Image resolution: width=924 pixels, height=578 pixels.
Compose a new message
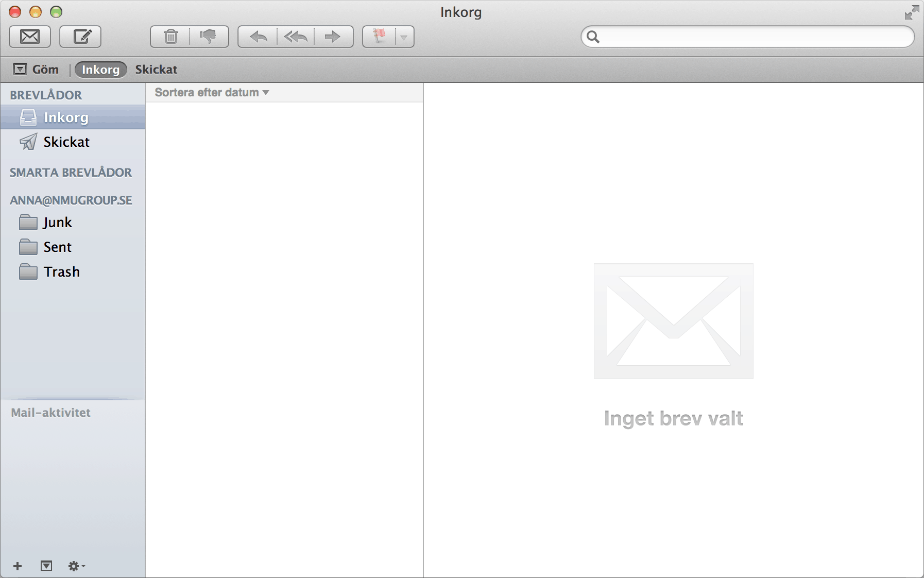click(80, 37)
